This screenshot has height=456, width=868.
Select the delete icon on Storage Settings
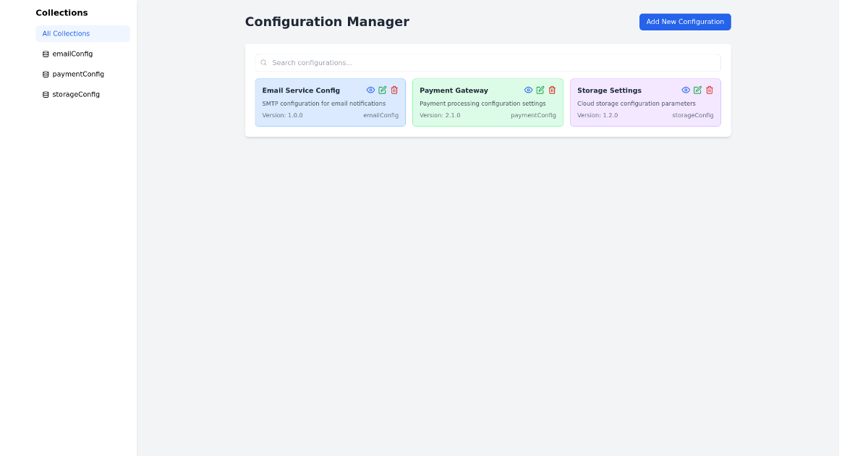point(709,90)
